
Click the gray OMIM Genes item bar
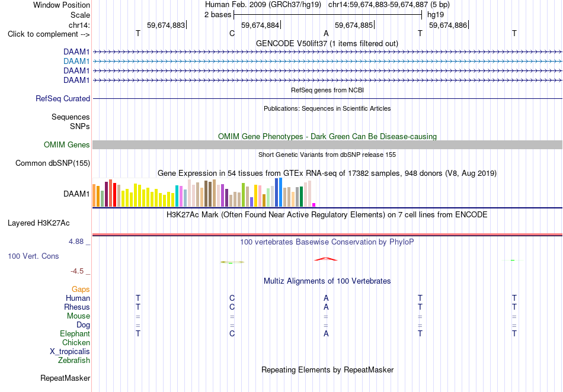click(x=327, y=145)
